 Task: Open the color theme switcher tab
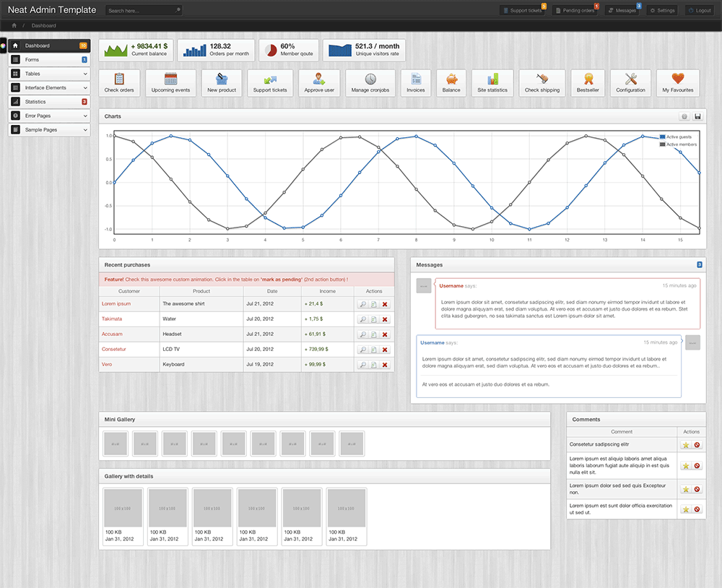coord(3,46)
